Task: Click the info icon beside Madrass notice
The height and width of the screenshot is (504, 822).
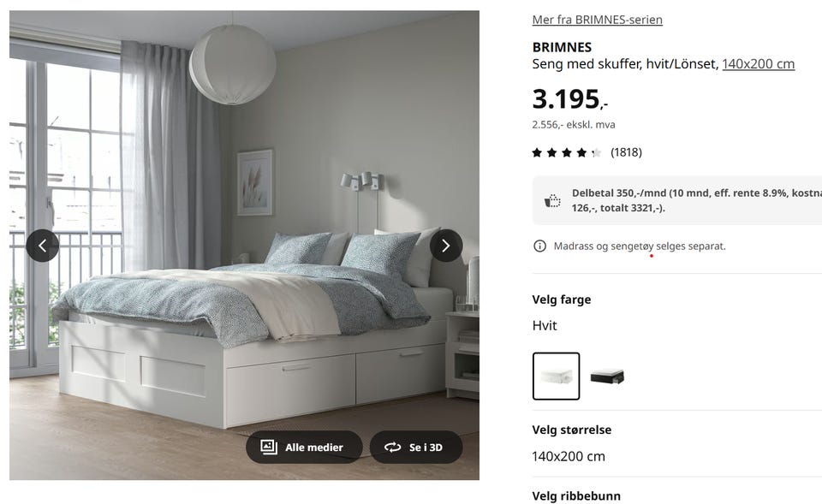Action: [539, 246]
